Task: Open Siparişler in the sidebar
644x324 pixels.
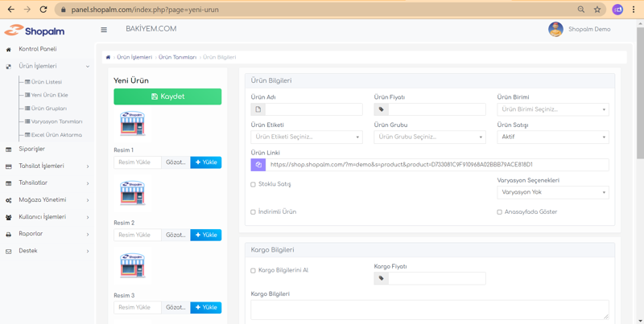Action: click(x=32, y=149)
